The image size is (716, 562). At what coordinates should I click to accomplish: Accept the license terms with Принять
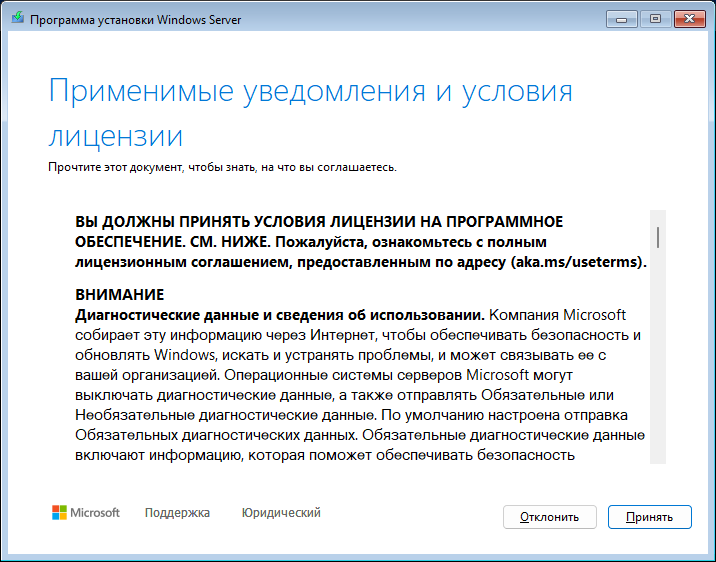click(649, 517)
